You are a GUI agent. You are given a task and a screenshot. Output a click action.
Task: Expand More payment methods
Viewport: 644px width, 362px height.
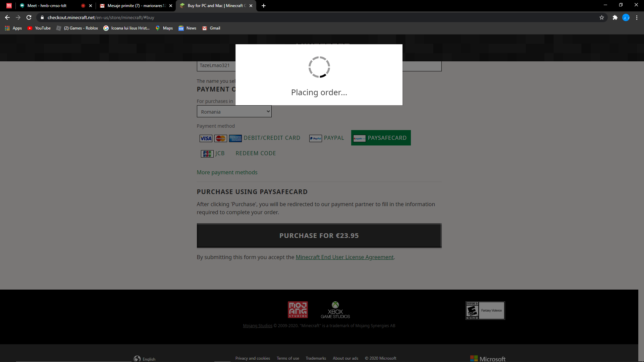point(227,172)
